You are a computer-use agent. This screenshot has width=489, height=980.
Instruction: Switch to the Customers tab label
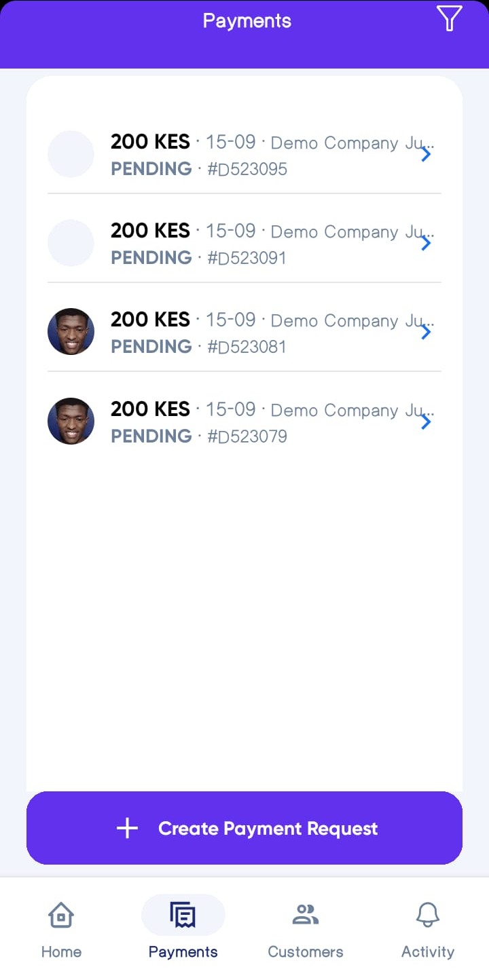306,951
